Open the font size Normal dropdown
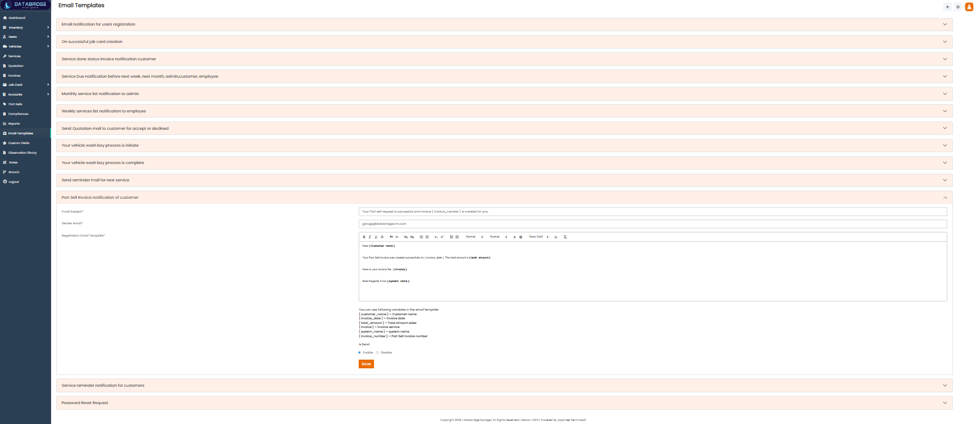Screen dimensions: 980x424 pos(498,237)
